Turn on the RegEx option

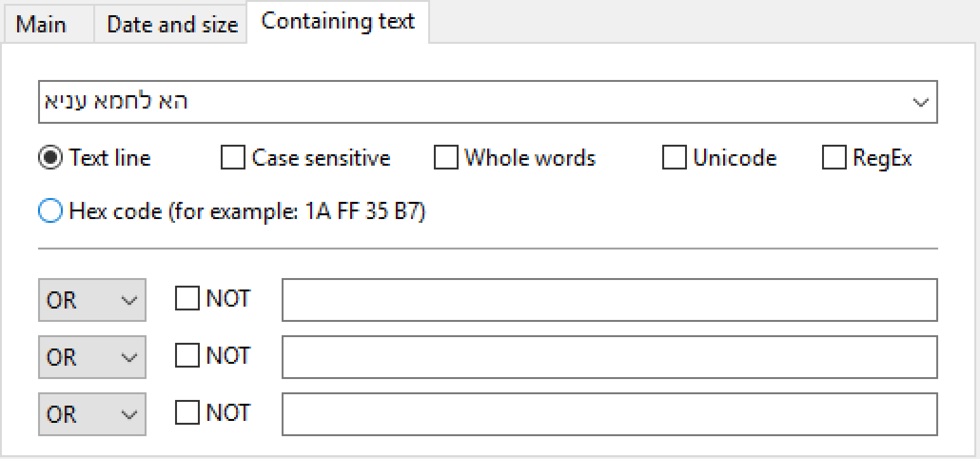pyautogui.click(x=834, y=157)
